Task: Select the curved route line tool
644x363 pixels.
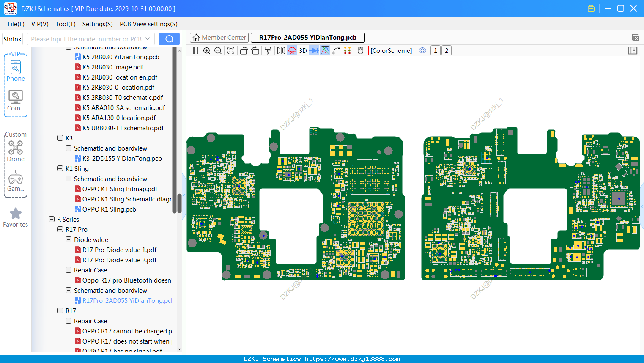Action: [337, 51]
